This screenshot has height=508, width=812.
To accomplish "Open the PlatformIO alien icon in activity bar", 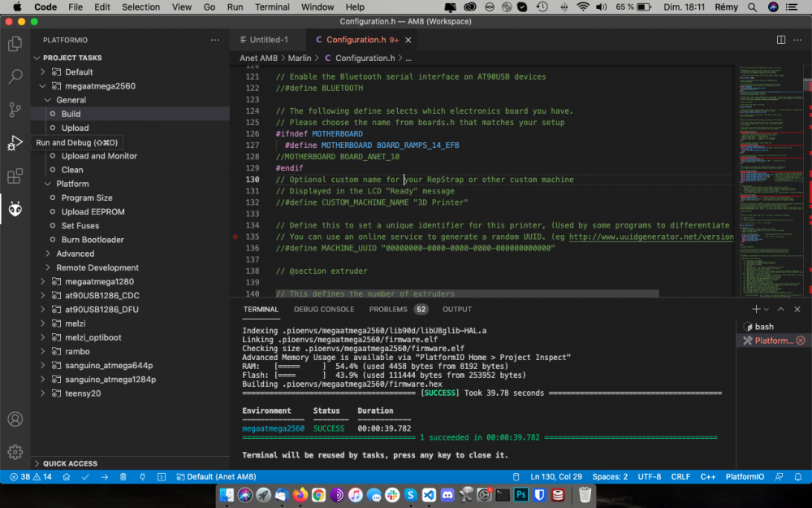I will 15,210.
